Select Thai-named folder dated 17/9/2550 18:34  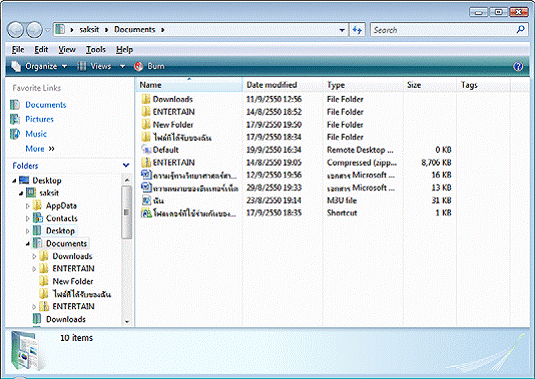(x=182, y=137)
